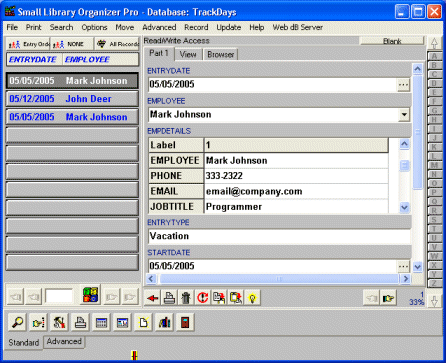Click the calendar grid icon in the bottom toolbar

(x=101, y=322)
